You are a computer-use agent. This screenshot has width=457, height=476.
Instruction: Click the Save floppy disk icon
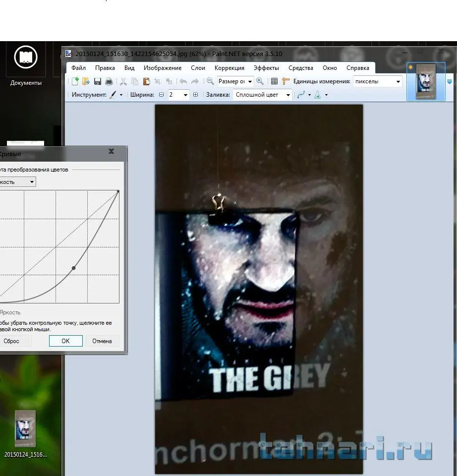98,81
